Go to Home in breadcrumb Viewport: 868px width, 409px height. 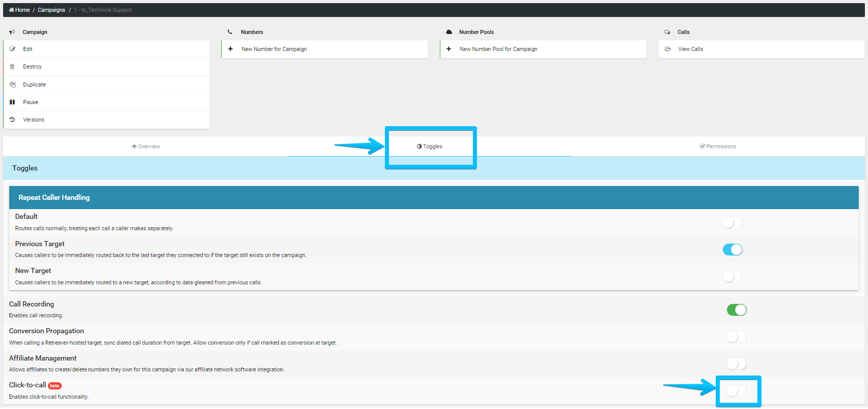click(x=20, y=10)
